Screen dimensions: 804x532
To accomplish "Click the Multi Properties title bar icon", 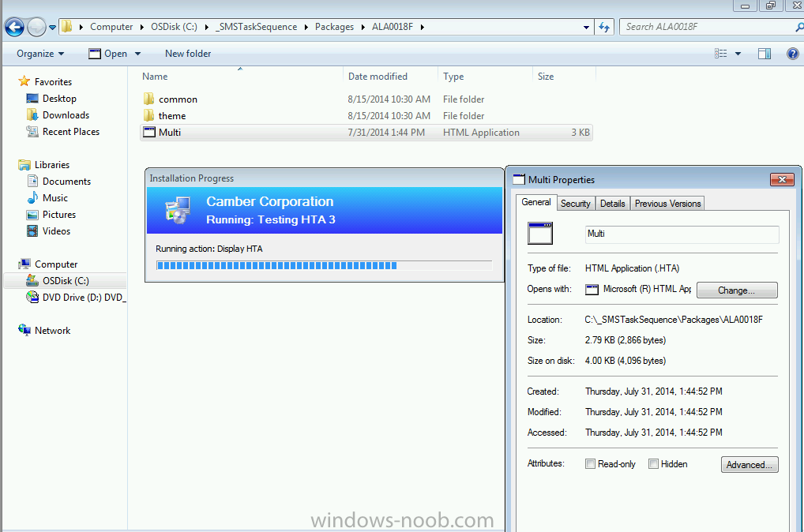I will tap(519, 179).
